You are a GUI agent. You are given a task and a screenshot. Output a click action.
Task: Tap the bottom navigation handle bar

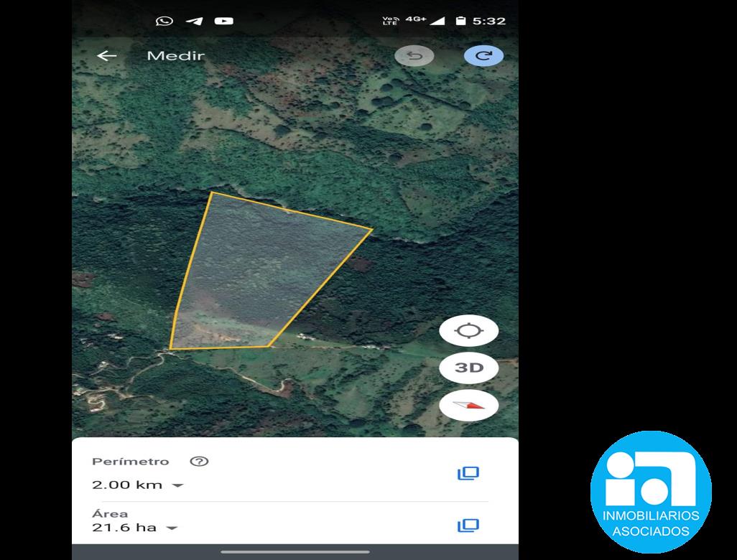(x=295, y=552)
